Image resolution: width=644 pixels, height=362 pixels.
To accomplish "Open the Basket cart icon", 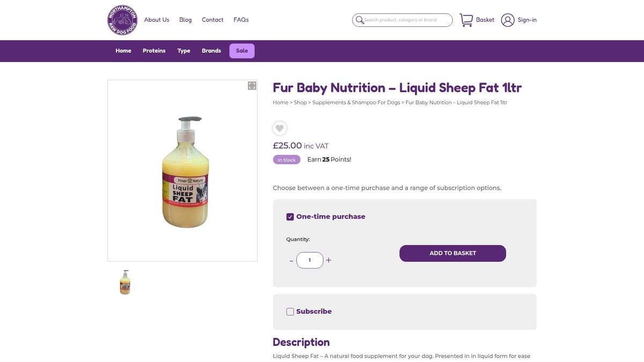I will click(466, 19).
